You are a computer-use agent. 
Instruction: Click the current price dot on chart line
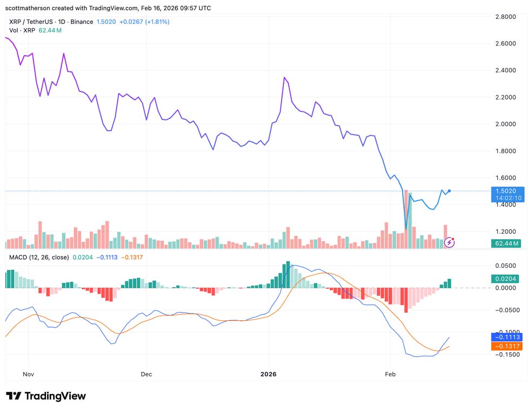(x=450, y=191)
